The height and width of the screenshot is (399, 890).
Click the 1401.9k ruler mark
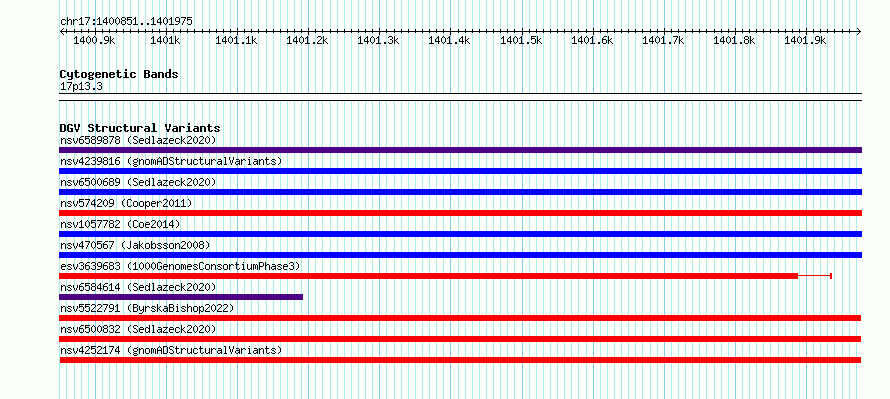(x=805, y=41)
